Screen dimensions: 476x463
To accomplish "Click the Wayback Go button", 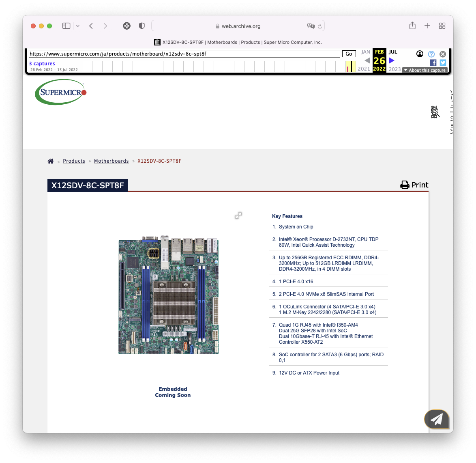I will 349,54.
